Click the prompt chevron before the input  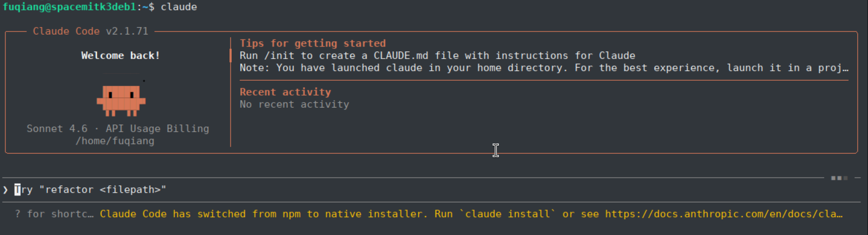point(5,190)
